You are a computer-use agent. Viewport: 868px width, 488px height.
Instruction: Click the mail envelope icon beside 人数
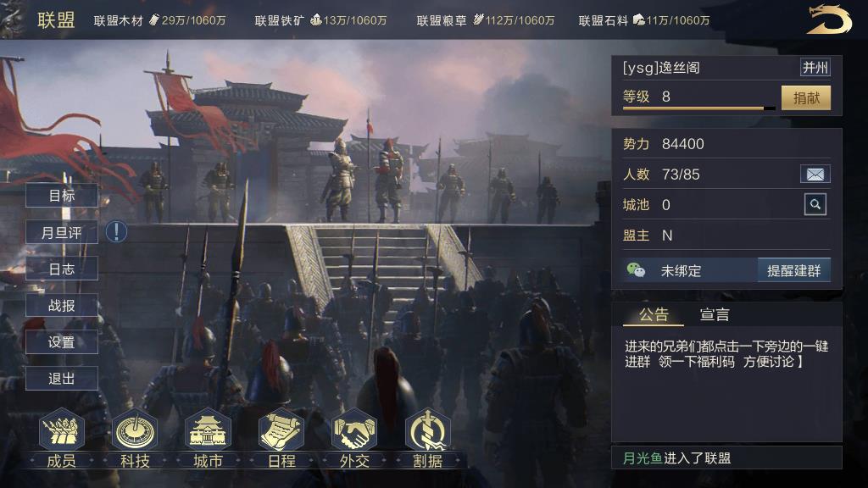(815, 175)
